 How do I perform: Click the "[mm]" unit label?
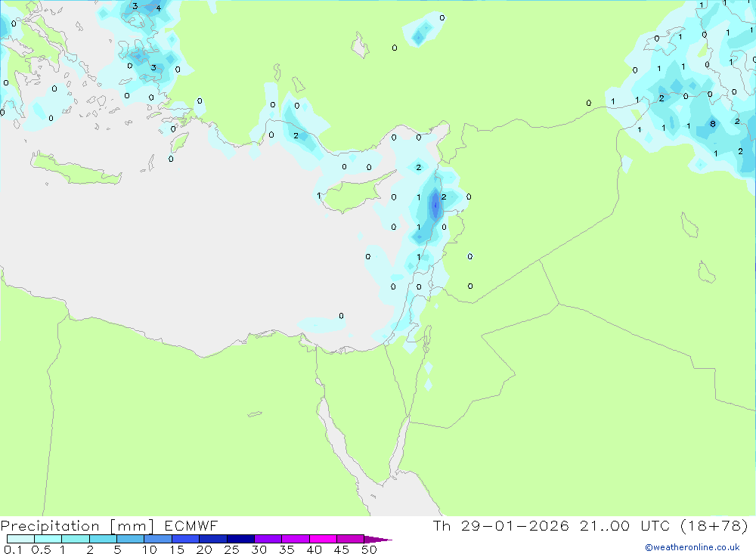pos(132,526)
